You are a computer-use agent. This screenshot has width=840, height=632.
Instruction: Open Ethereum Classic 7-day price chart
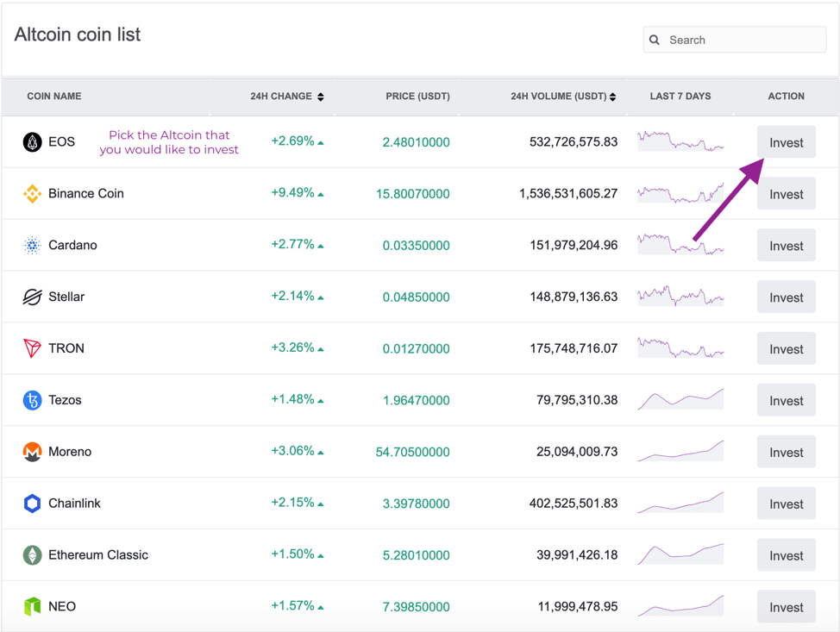(x=680, y=554)
